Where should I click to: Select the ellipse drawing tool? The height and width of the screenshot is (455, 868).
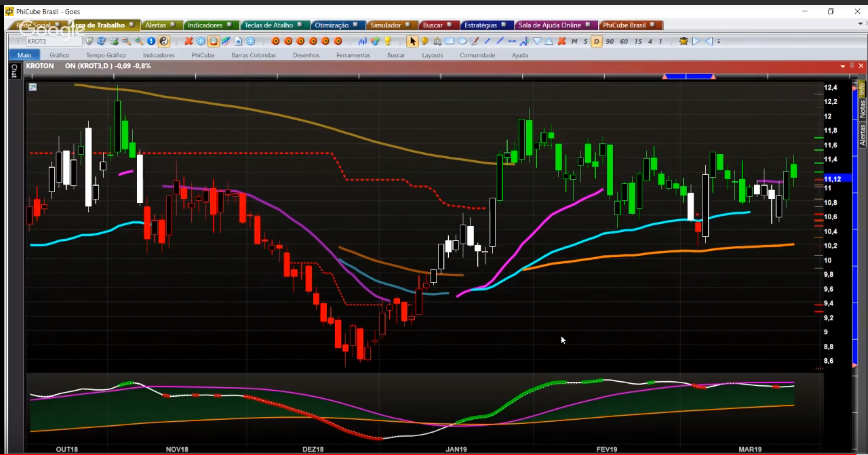point(462,41)
